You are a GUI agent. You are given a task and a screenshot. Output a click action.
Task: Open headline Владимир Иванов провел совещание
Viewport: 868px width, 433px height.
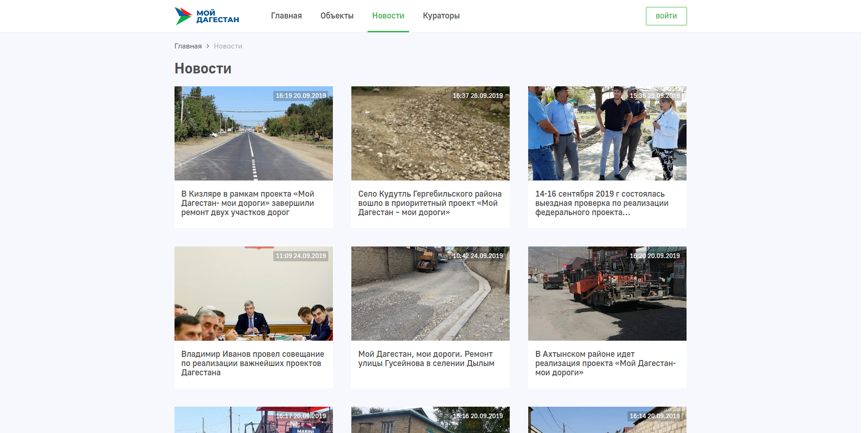pyautogui.click(x=253, y=363)
